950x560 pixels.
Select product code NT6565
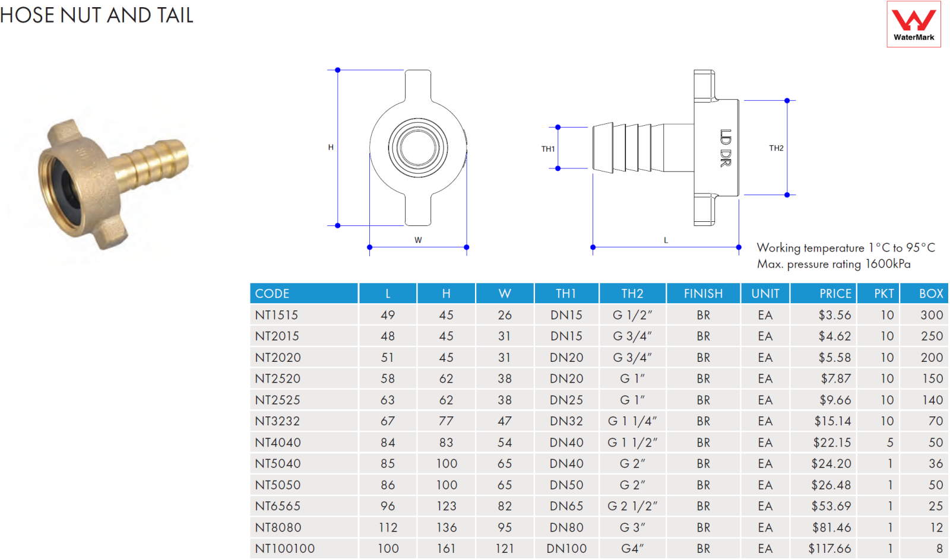coord(278,506)
